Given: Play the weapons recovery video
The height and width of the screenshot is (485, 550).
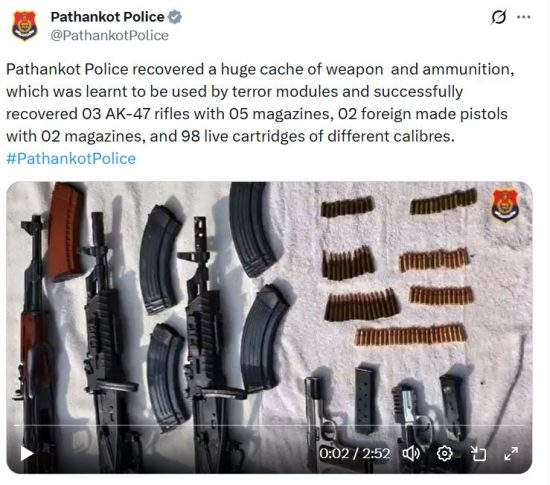Looking at the screenshot, I should (27, 453).
